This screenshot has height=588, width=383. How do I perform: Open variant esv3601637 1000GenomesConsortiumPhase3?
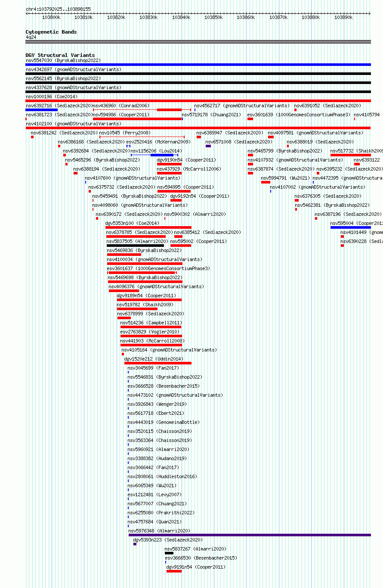(x=158, y=268)
